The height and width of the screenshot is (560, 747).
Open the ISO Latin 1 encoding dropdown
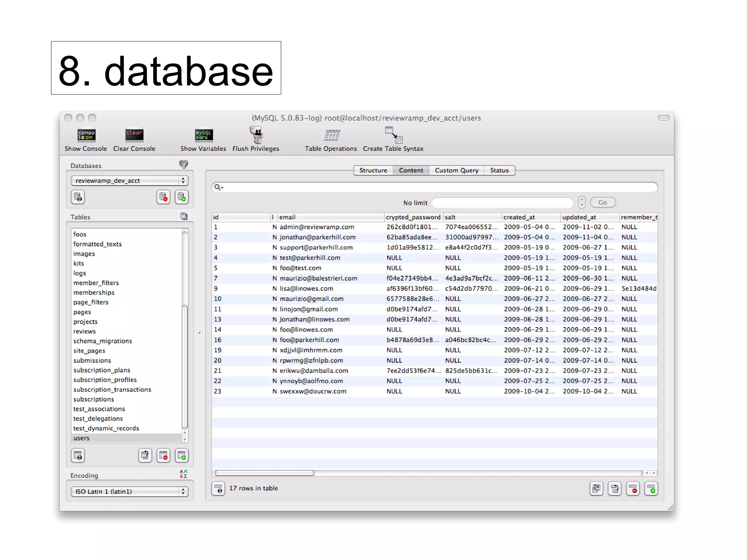[x=129, y=491]
